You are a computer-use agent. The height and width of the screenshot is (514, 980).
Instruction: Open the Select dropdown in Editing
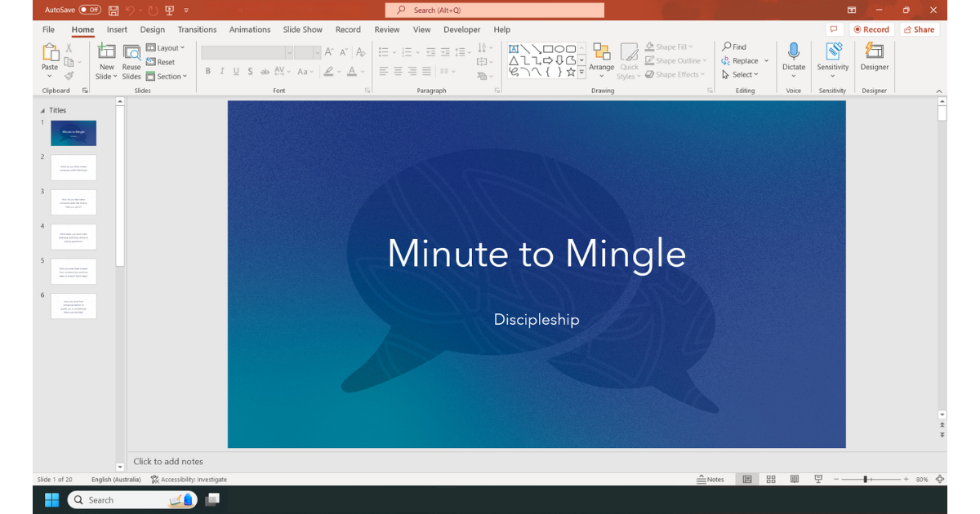pos(740,75)
